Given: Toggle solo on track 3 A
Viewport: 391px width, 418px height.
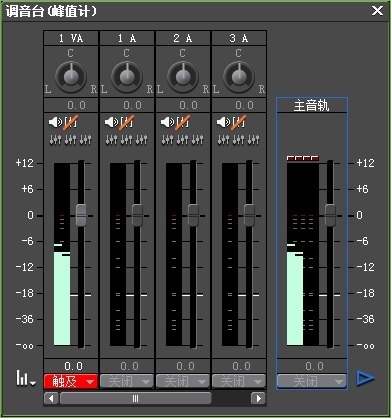Looking at the screenshot, I should [239, 122].
